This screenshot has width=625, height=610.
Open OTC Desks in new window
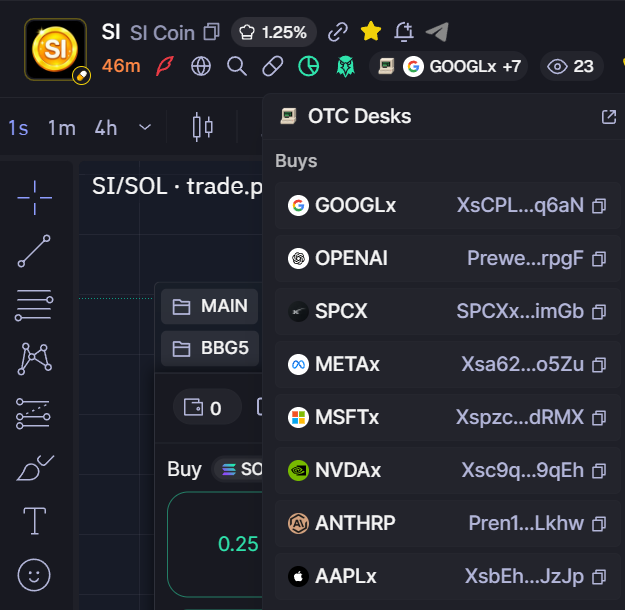609,117
